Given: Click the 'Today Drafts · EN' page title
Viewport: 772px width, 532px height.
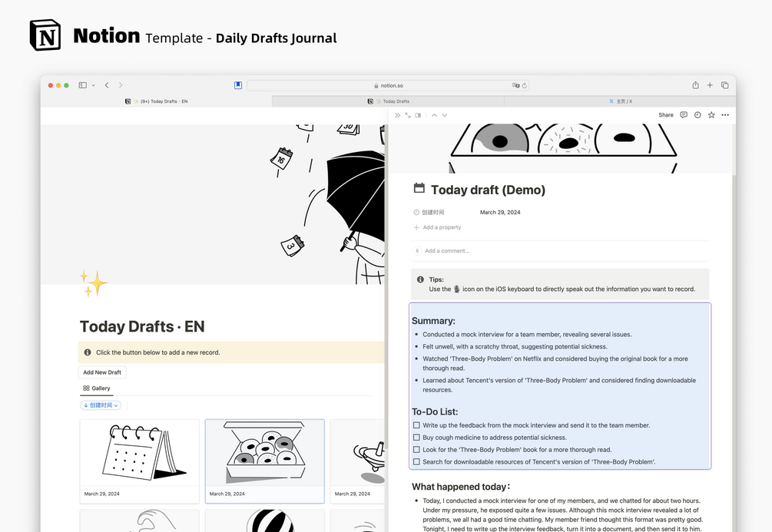Looking at the screenshot, I should click(x=142, y=327).
